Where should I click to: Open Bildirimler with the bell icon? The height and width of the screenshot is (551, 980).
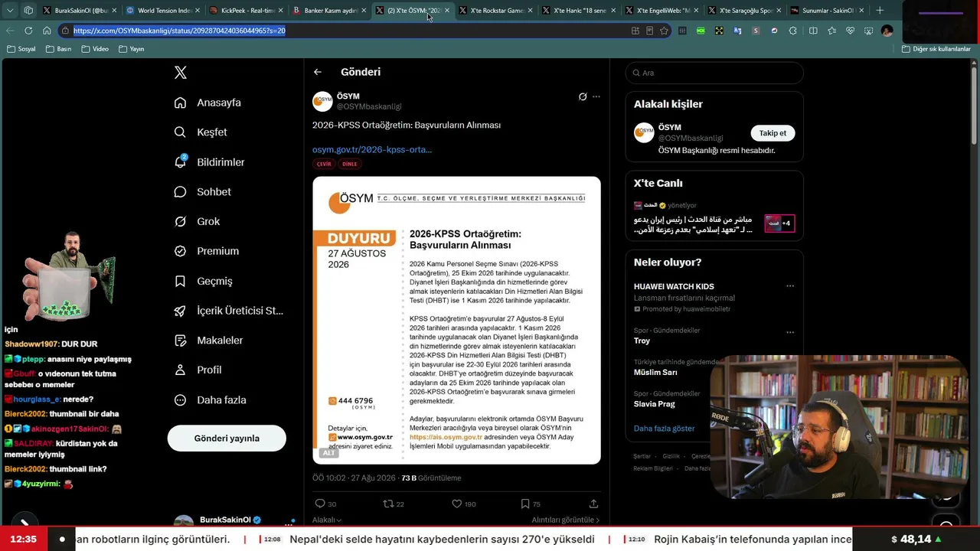210,162
